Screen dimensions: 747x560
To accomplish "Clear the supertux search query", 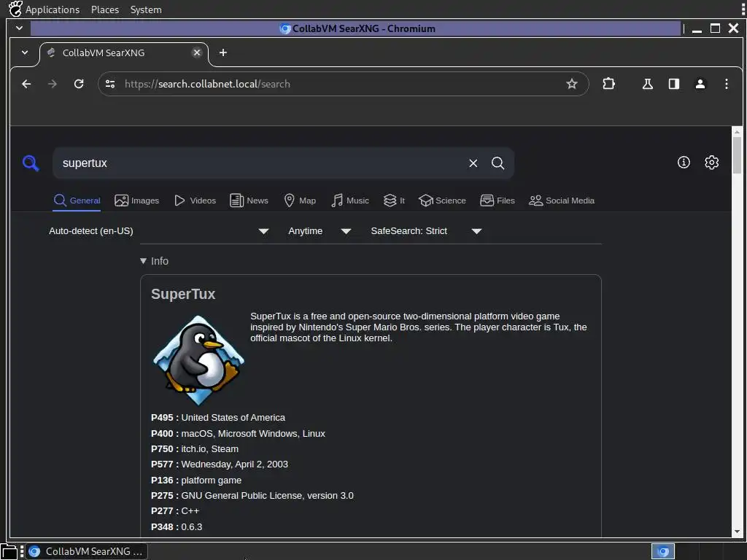I will 473,163.
